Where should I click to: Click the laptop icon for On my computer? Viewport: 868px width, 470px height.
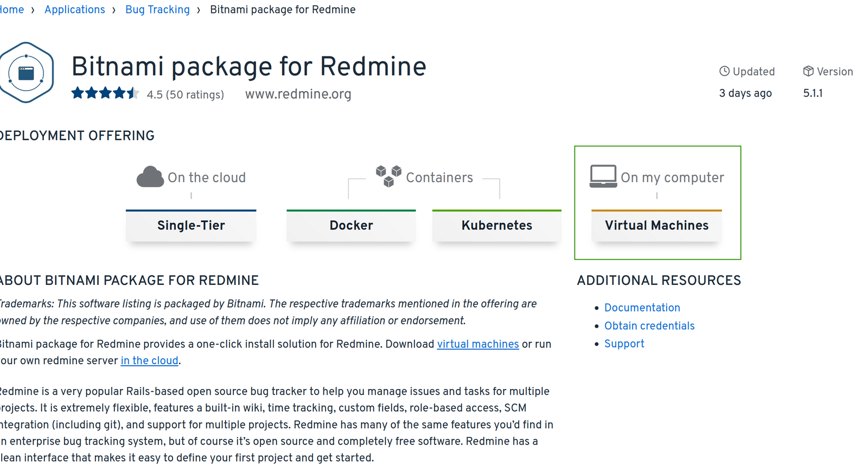[603, 176]
